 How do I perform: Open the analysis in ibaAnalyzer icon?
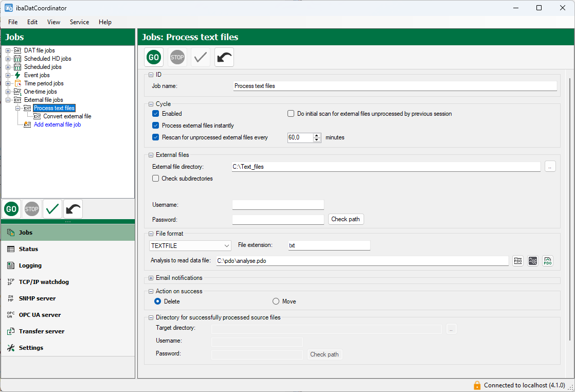point(532,261)
